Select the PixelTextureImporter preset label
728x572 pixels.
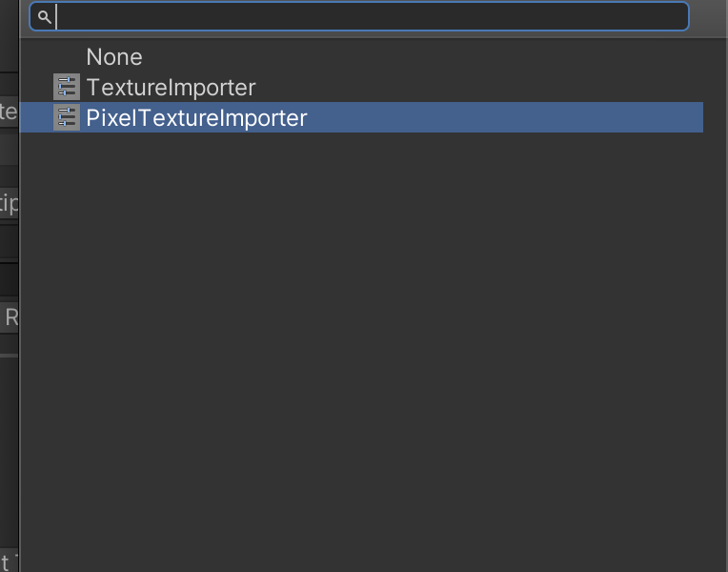[196, 118]
